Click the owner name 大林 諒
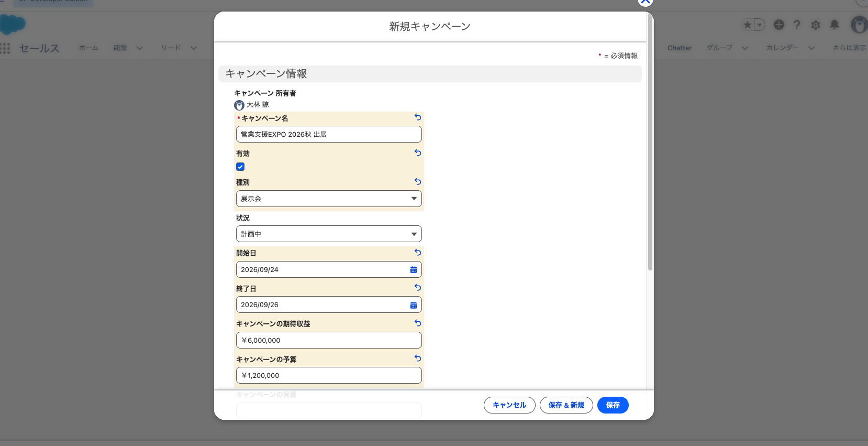Viewport: 868px width, 446px height. (258, 105)
